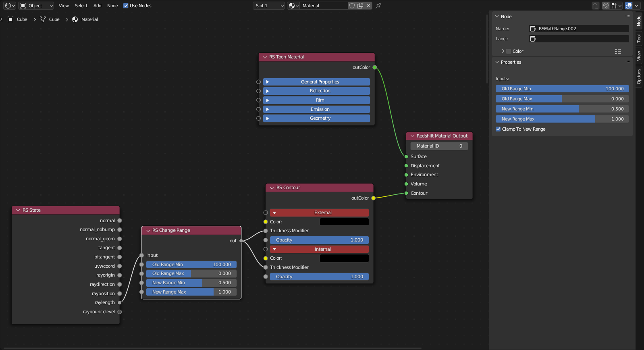This screenshot has height=350, width=644.
Task: Open the Select menu
Action: click(81, 6)
